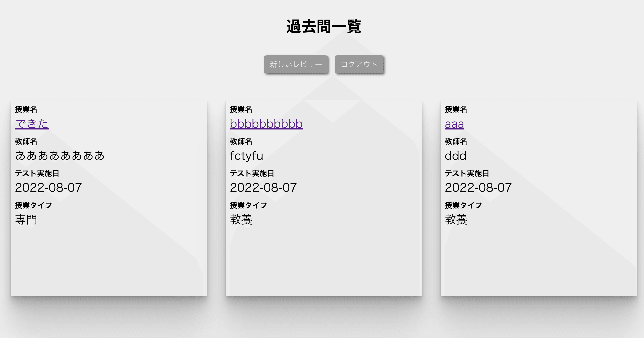Open the できた class link
This screenshot has width=644, height=338.
(x=32, y=124)
